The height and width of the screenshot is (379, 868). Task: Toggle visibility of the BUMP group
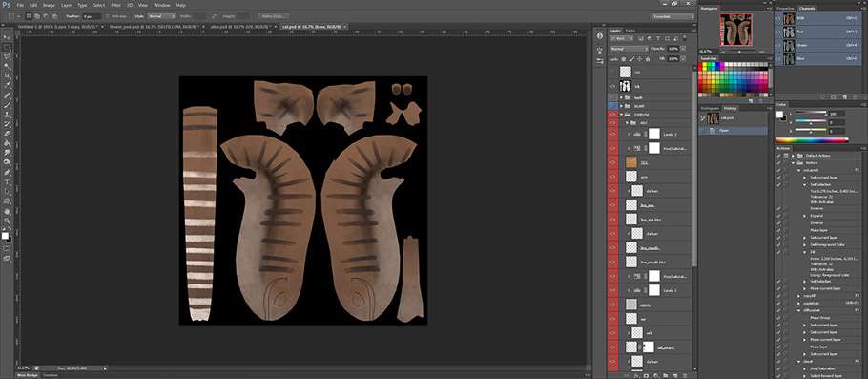612,105
